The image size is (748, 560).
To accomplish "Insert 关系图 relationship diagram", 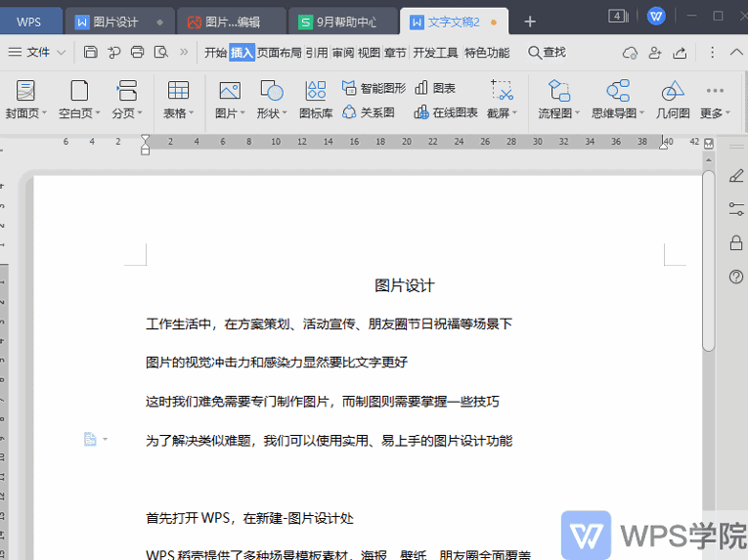I will pyautogui.click(x=369, y=112).
